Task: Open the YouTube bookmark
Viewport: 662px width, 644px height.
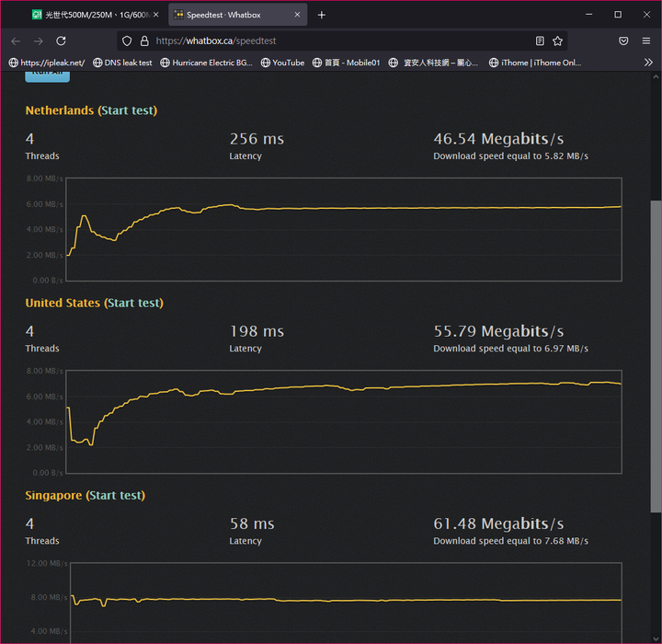Action: tap(282, 63)
